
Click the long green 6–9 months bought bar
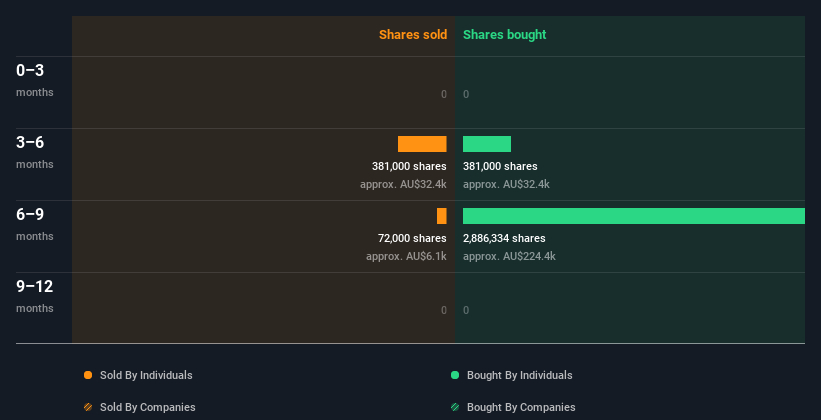pos(634,216)
